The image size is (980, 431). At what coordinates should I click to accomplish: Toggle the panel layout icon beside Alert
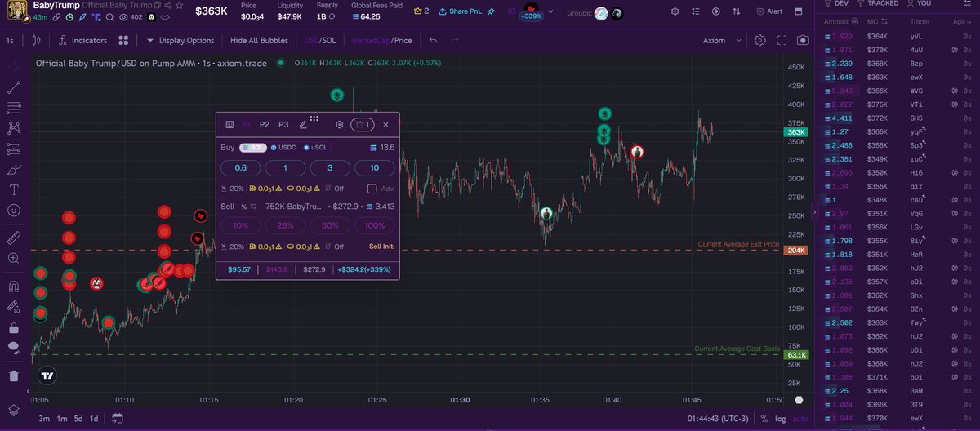[798, 11]
